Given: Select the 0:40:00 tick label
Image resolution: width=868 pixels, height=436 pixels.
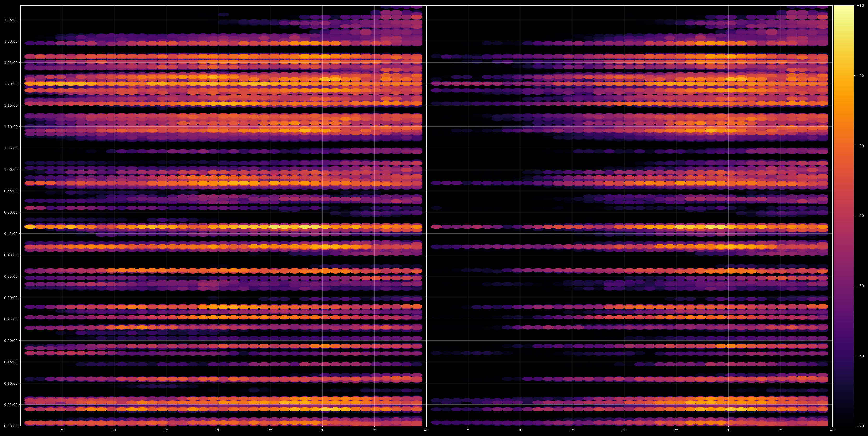Looking at the screenshot, I should 11,255.
